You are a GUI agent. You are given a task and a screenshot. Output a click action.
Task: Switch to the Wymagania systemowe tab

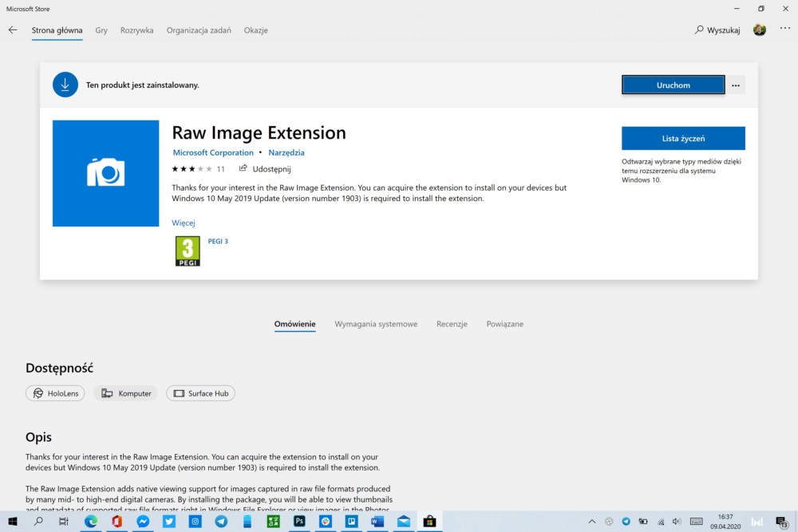376,324
